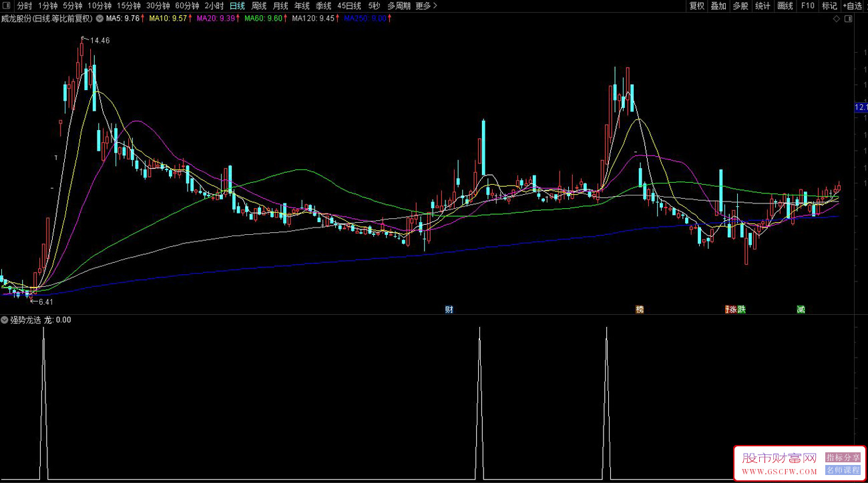Click the MA120: 9.45 label

coord(313,19)
